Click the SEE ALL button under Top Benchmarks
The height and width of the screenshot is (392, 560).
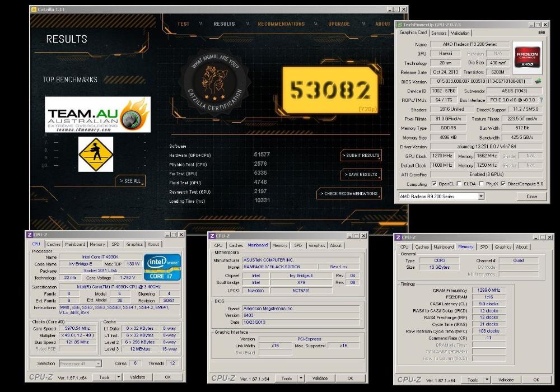coord(130,181)
